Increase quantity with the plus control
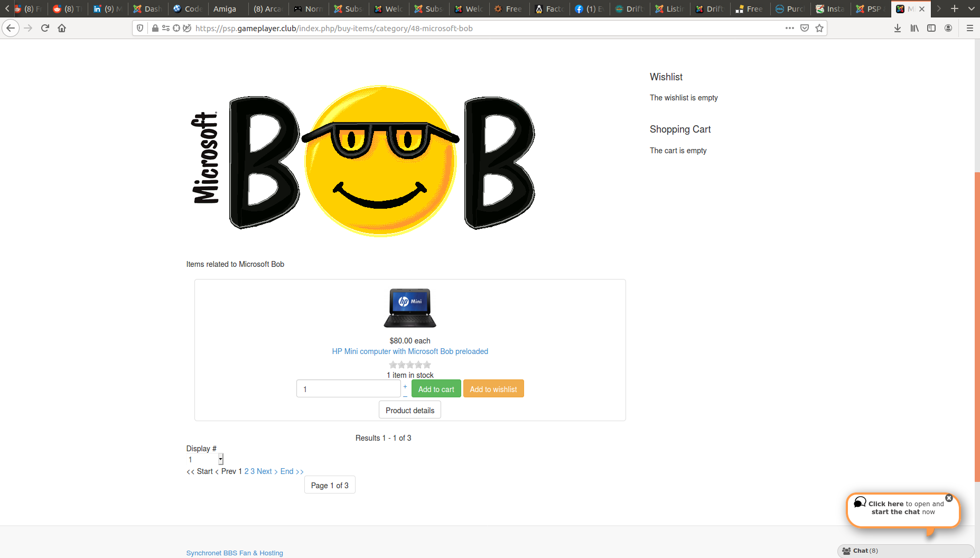 pyautogui.click(x=405, y=386)
